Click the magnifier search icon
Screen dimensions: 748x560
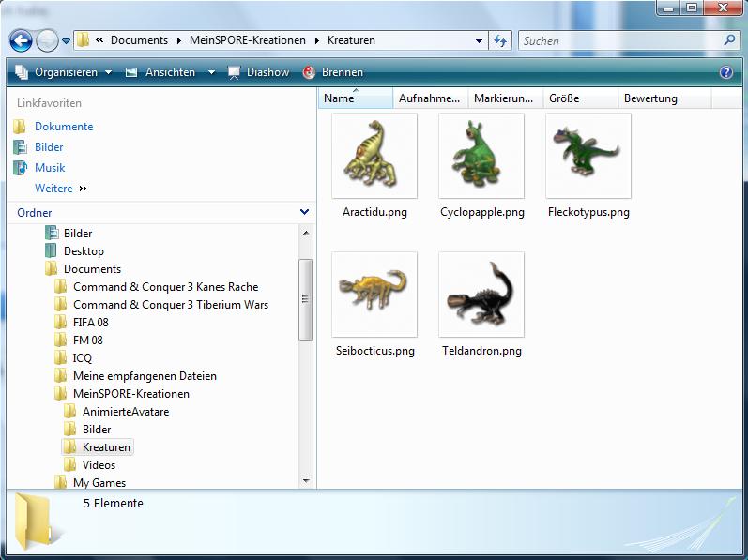(x=729, y=40)
